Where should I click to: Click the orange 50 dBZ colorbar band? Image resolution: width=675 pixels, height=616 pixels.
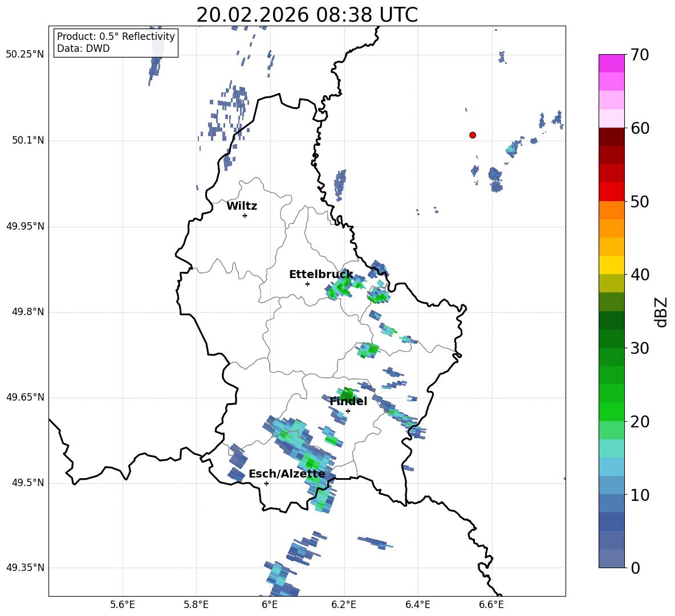[611, 210]
